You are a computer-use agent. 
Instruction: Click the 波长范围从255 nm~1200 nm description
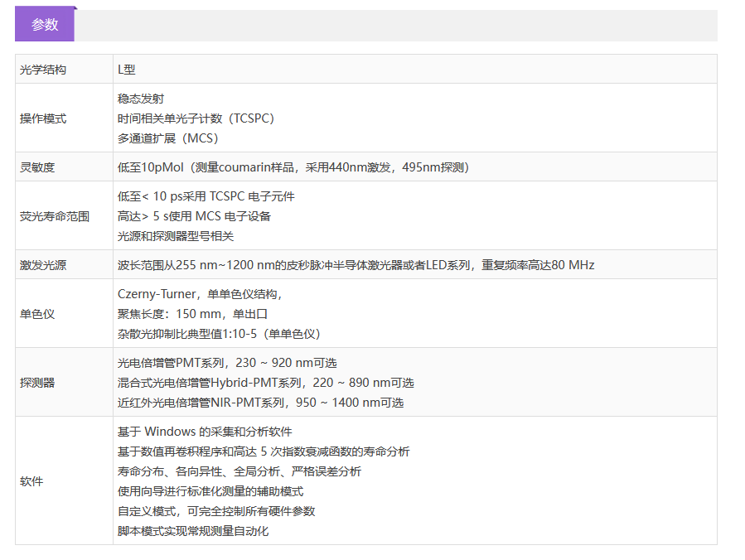356,265
